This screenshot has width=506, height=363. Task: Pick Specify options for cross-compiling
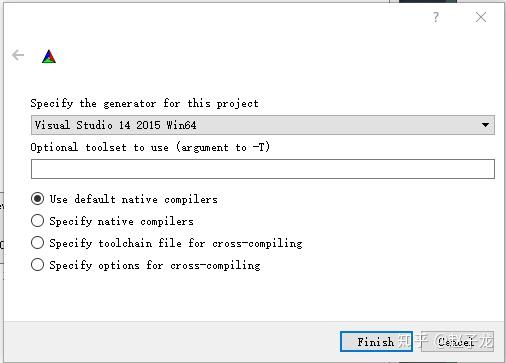tap(37, 265)
